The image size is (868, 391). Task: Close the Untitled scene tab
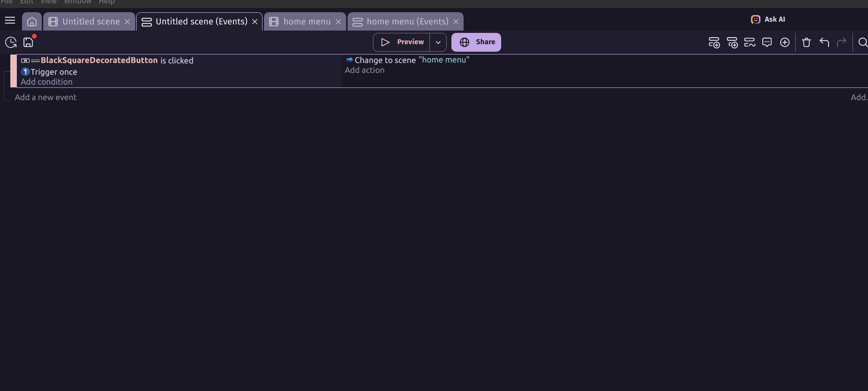tap(127, 22)
